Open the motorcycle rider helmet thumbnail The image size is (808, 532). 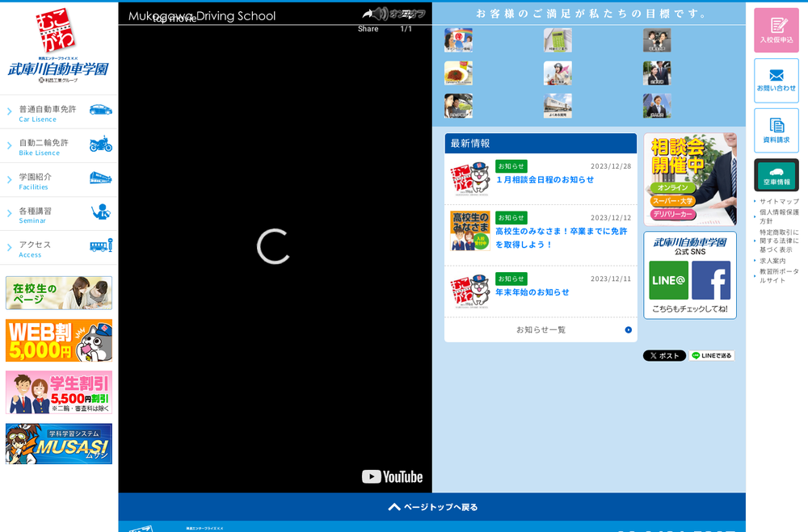point(558,73)
